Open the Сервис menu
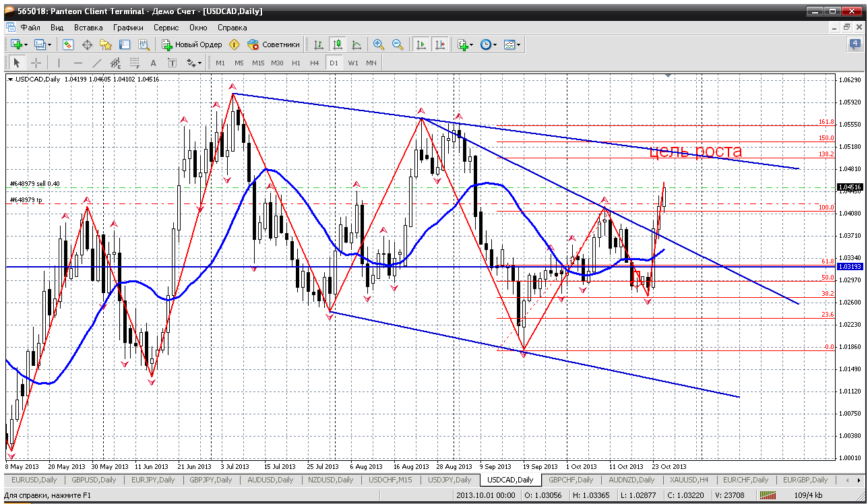Screen dimensions: 868x504 pos(166,28)
